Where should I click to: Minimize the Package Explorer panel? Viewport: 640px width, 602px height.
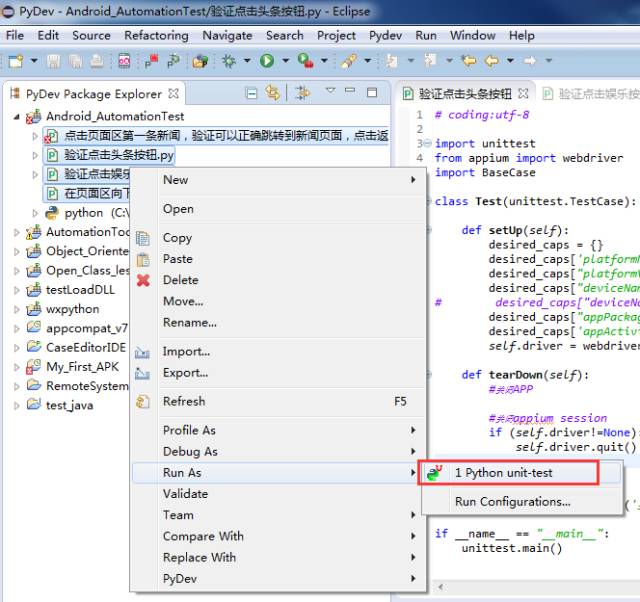[350, 91]
